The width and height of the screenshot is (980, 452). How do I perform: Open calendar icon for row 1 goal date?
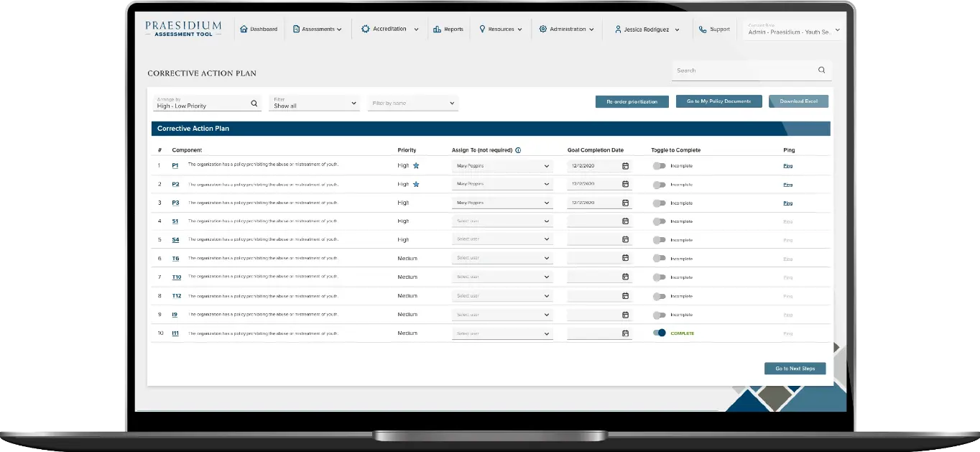click(x=625, y=166)
